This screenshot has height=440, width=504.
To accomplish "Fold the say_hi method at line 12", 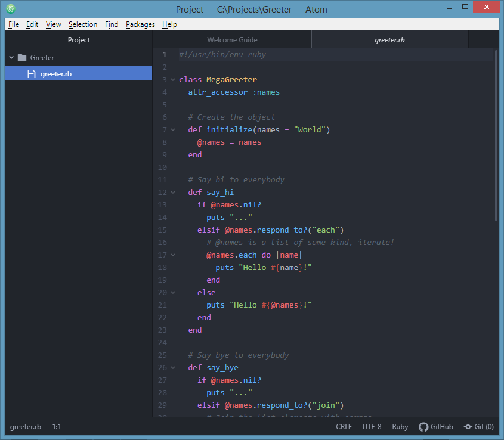I will (173, 193).
